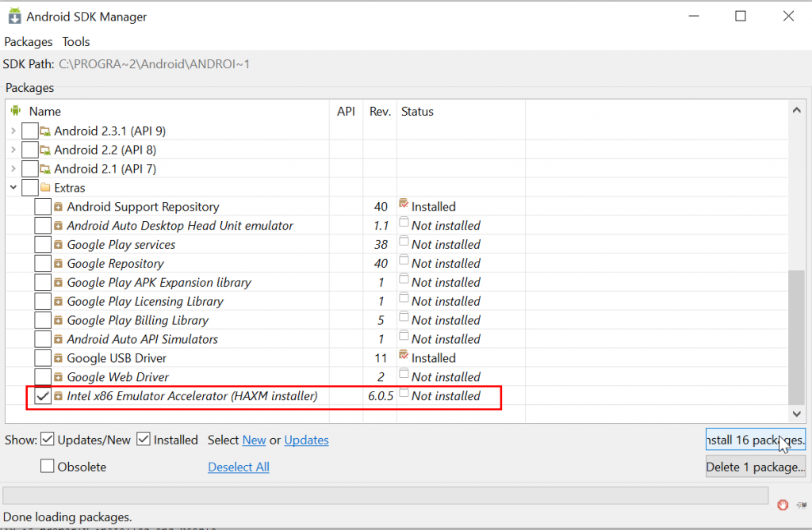The height and width of the screenshot is (530, 812).
Task: Check the Extras group checkbox
Action: point(30,188)
